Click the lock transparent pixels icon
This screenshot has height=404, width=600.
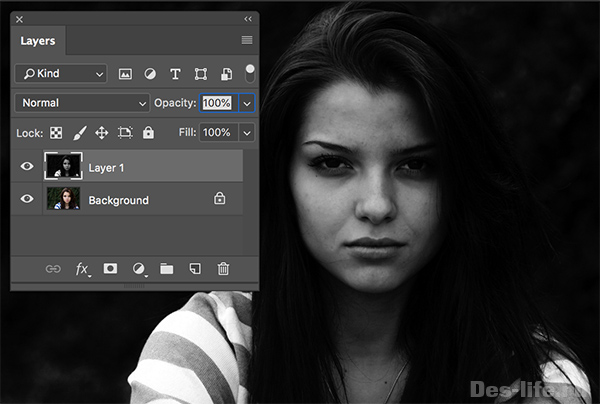click(x=57, y=132)
